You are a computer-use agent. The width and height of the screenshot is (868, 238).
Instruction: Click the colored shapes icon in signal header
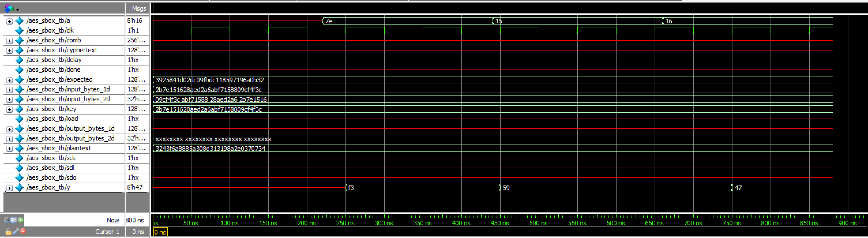(9, 8)
